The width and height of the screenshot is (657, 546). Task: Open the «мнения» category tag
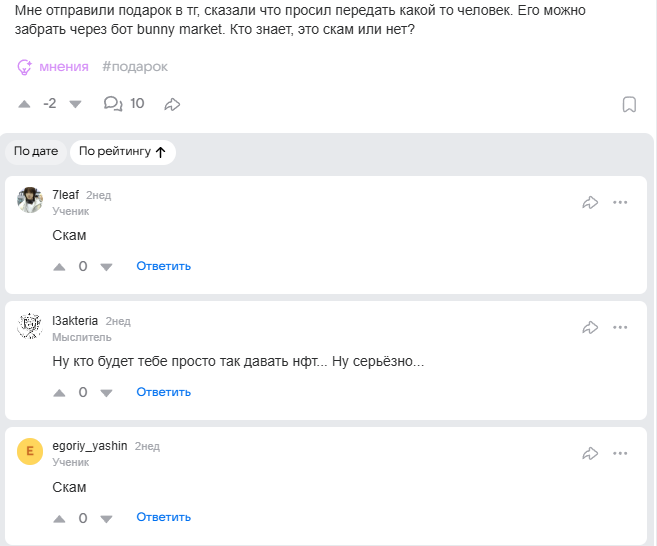54,67
